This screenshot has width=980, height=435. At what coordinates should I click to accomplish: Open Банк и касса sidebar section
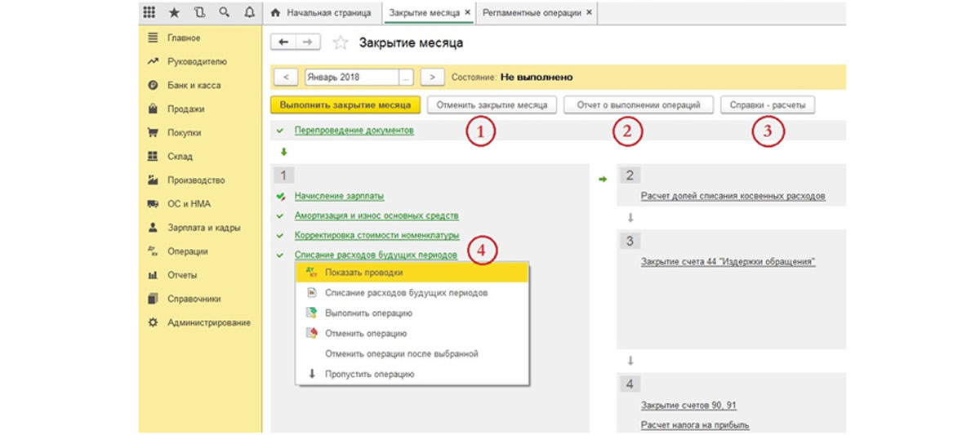click(194, 86)
